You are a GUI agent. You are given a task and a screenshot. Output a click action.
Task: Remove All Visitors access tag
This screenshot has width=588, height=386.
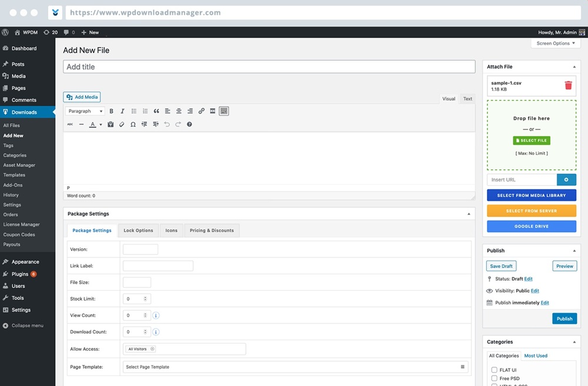tap(152, 349)
